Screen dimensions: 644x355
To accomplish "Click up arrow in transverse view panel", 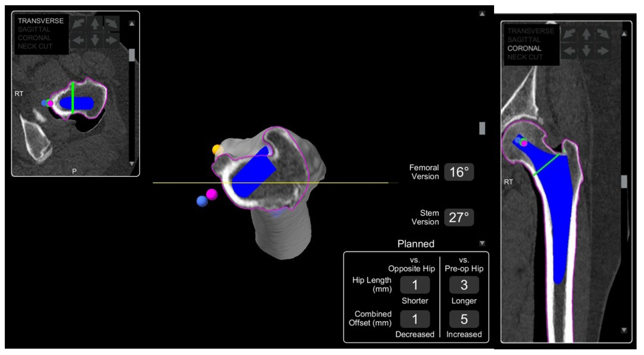I will click(x=95, y=24).
